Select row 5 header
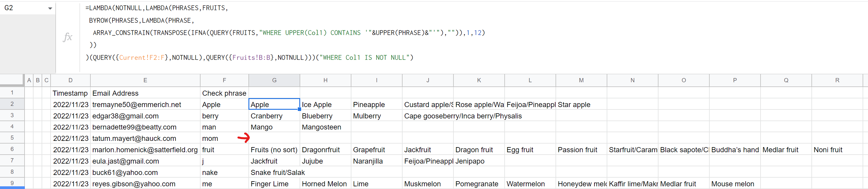 point(12,138)
